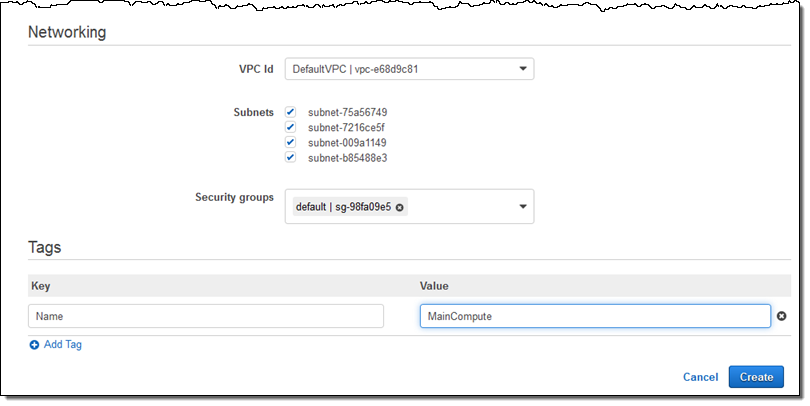This screenshot has height=406, width=810.
Task: Click the Value field containing MainCompute
Action: pos(595,316)
